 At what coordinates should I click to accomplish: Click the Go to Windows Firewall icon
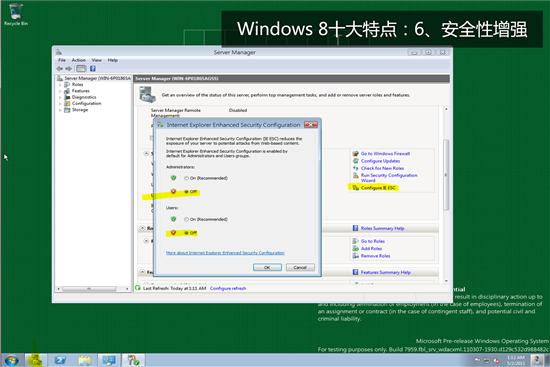(x=356, y=154)
